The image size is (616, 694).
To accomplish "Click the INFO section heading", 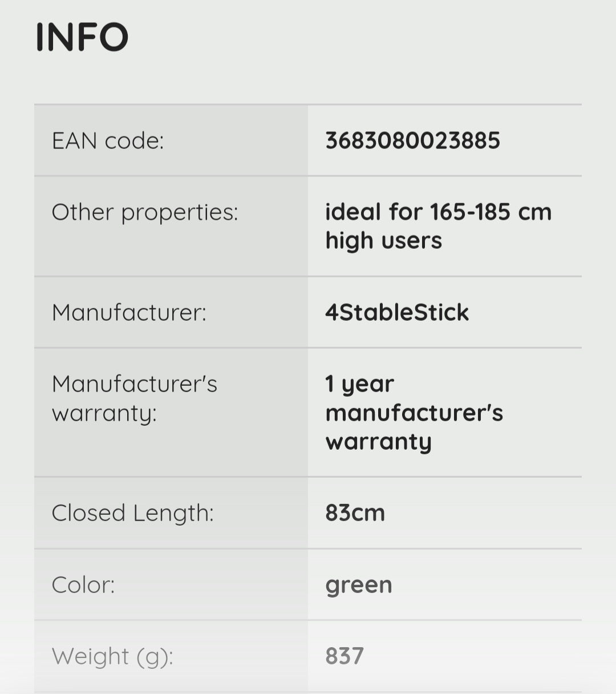I will point(82,38).
